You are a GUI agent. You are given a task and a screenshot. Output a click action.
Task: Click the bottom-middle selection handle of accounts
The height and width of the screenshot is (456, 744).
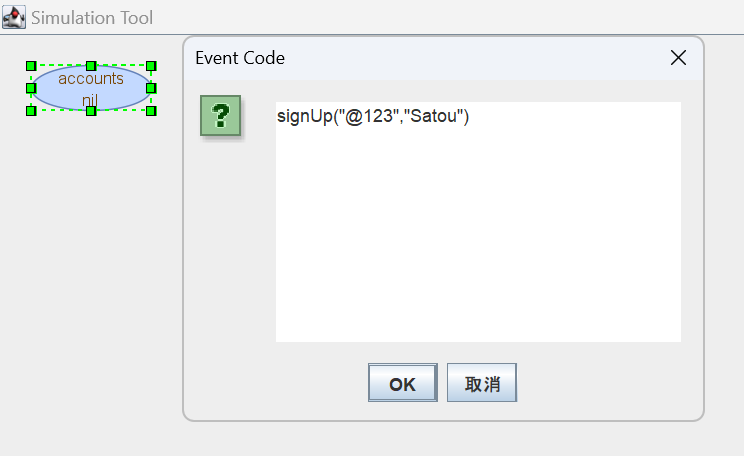[91, 110]
